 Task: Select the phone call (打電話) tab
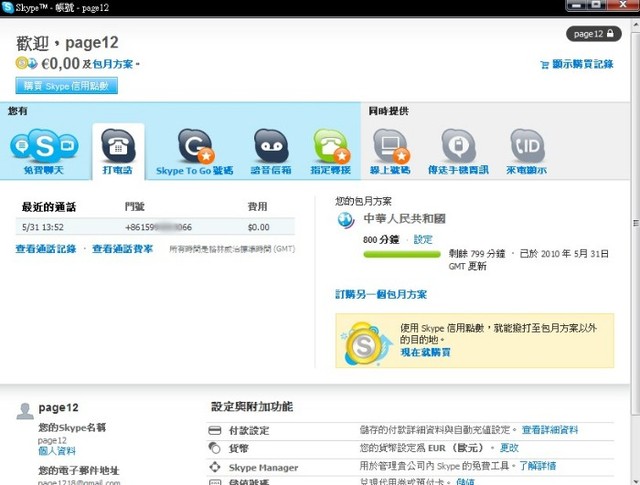118,151
